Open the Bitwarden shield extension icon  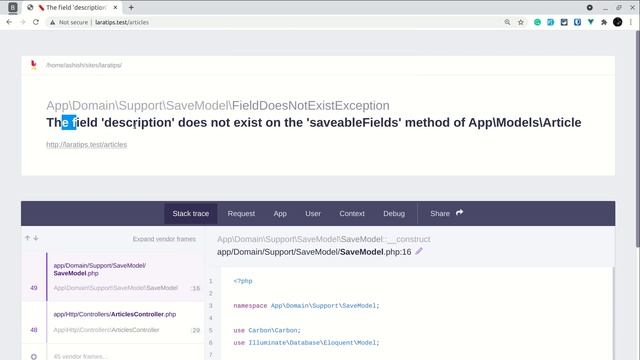[577, 22]
